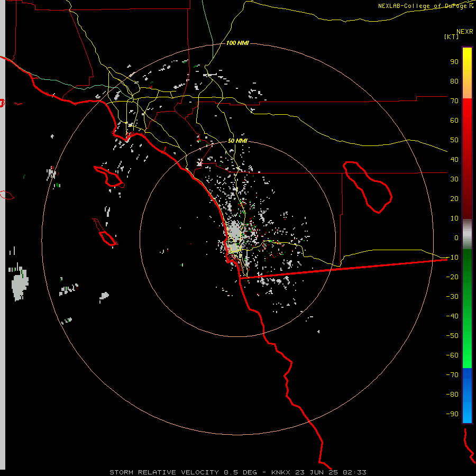Click the 30 value on the velocity scale
This screenshot has height=476, width=476.
(454, 179)
